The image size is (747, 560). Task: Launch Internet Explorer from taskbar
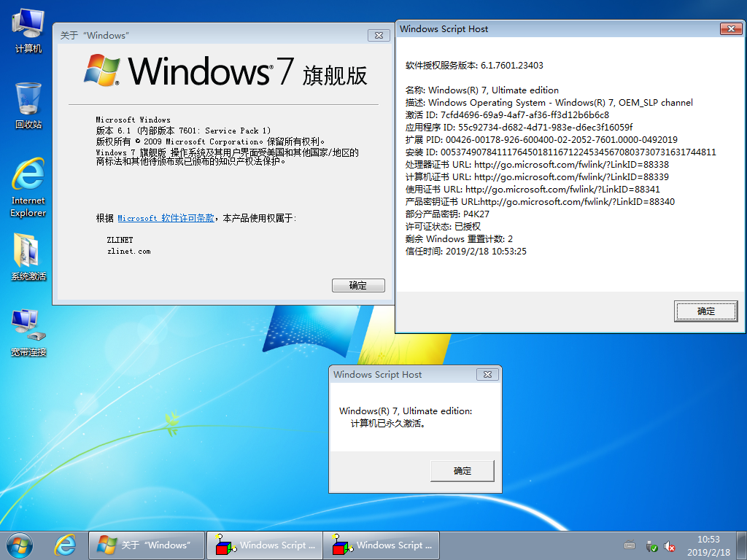(65, 545)
